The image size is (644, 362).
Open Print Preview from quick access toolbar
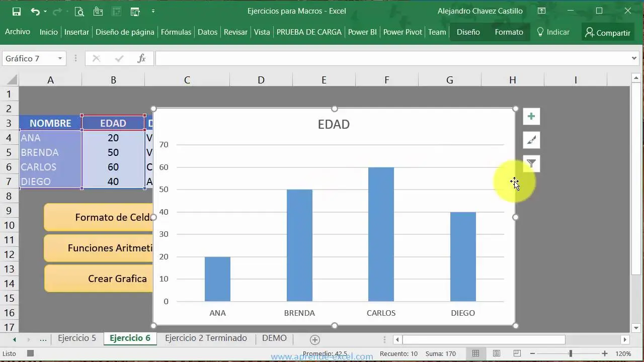point(79,11)
